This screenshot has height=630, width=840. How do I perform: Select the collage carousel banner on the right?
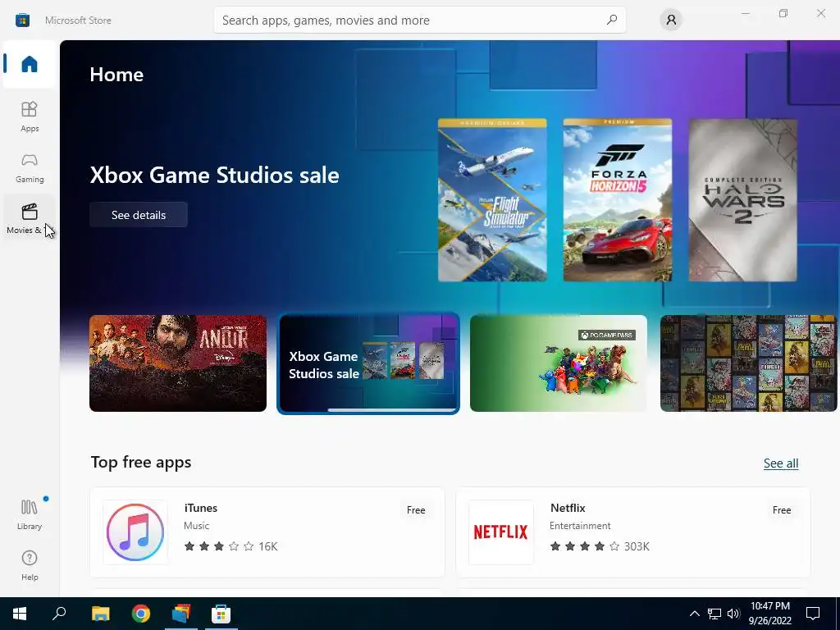pyautogui.click(x=748, y=363)
